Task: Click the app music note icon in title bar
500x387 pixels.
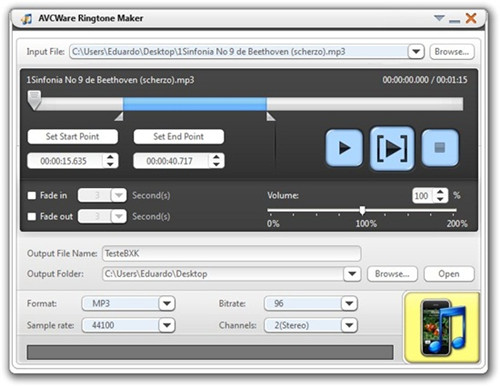Action: 27,18
